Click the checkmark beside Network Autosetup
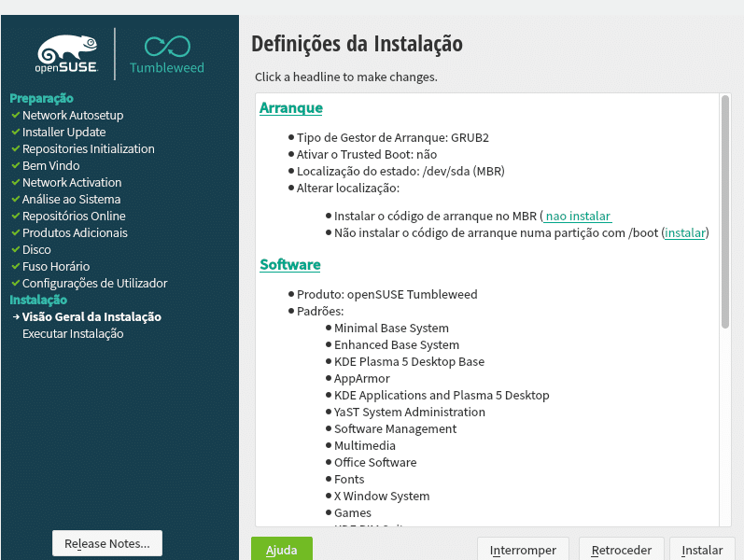744x560 pixels. (x=16, y=115)
